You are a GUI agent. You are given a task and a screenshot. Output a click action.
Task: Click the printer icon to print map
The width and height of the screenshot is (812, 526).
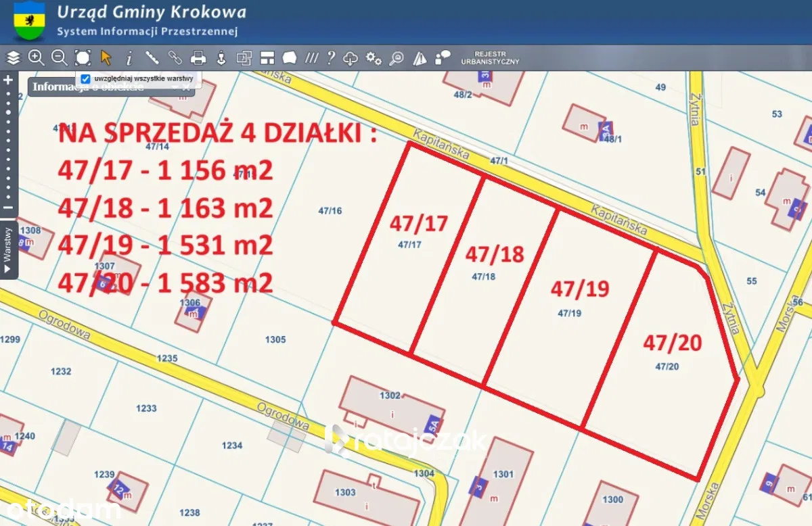click(x=198, y=58)
